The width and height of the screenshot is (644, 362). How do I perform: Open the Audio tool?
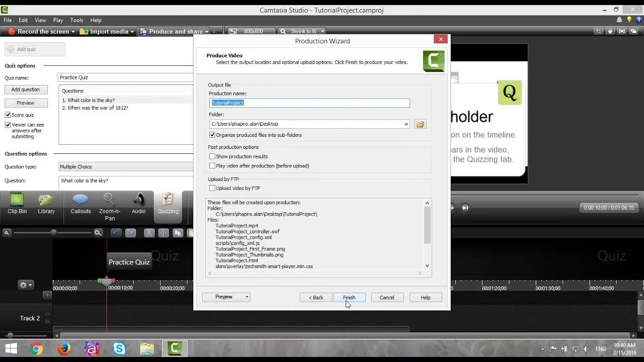139,204
